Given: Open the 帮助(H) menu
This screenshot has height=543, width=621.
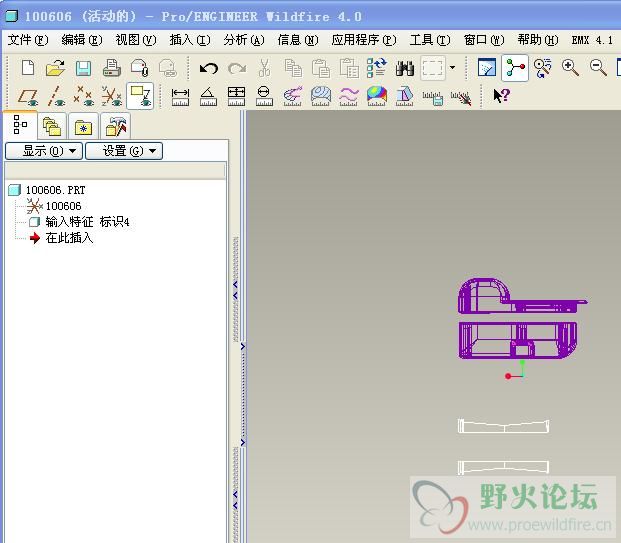Looking at the screenshot, I should tap(537, 40).
